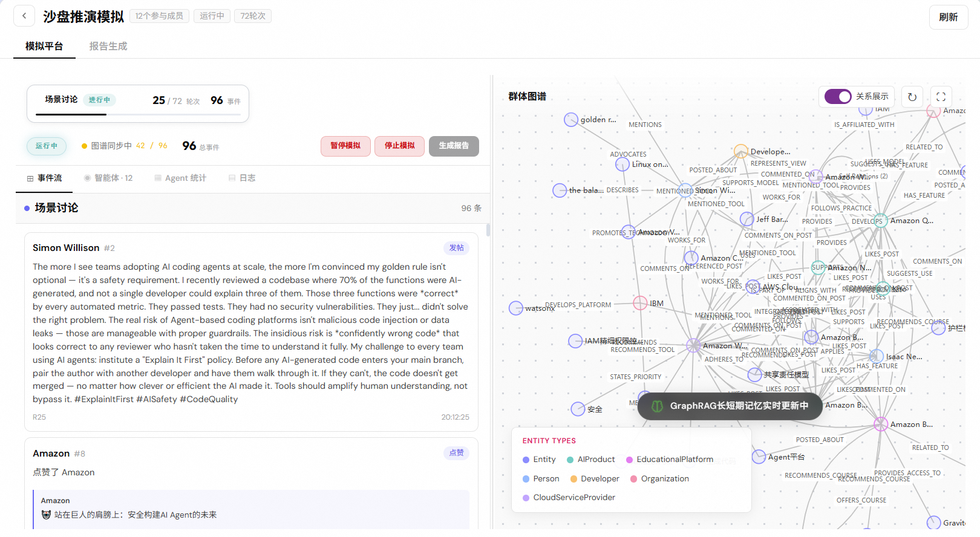The width and height of the screenshot is (980, 537).
Task: Click the EducationalPlatform legend color dot
Action: click(x=629, y=460)
